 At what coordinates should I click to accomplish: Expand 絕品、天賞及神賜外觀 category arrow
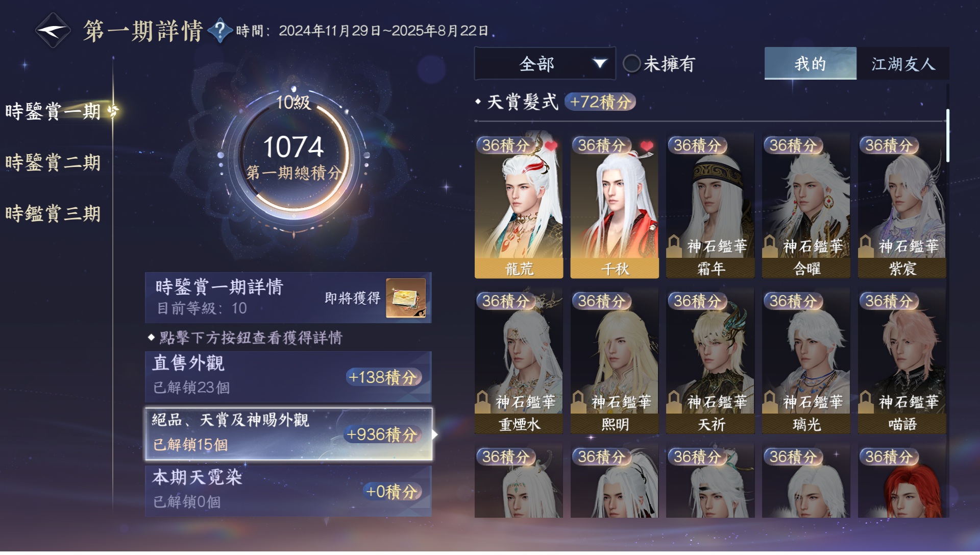coord(435,435)
